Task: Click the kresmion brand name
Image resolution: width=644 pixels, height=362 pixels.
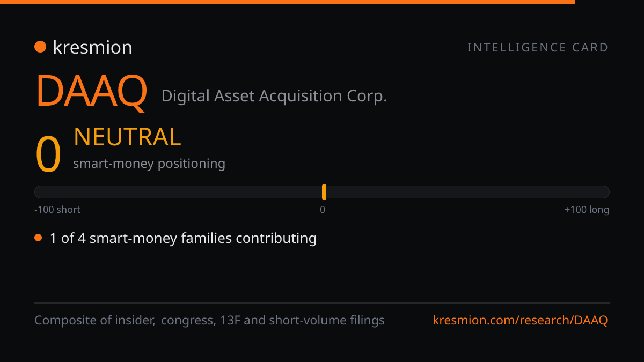Action: [x=92, y=47]
